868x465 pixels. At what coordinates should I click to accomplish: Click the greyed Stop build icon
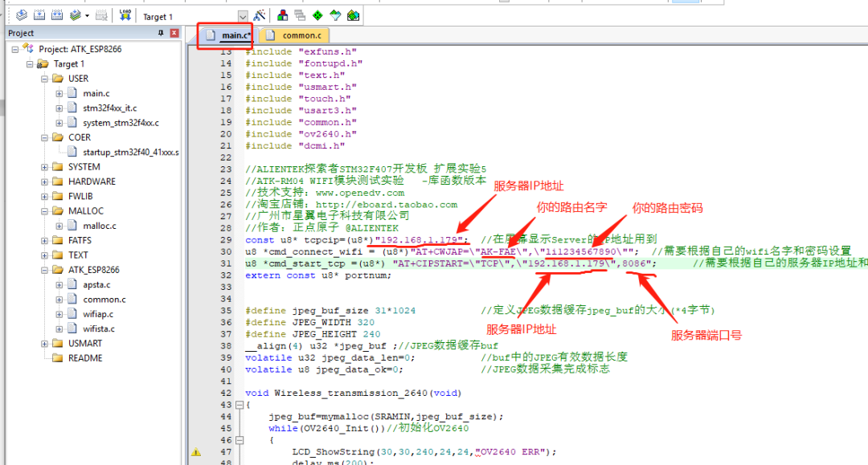[x=101, y=16]
